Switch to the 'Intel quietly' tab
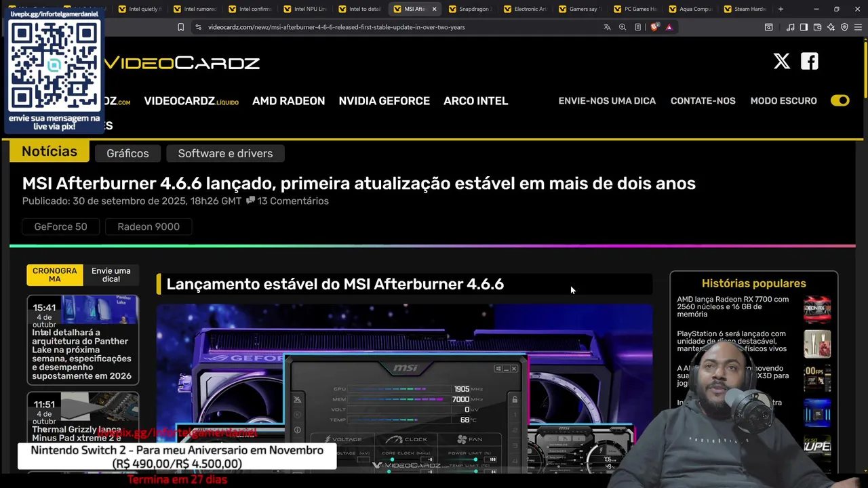The width and height of the screenshot is (868, 488). point(139,9)
